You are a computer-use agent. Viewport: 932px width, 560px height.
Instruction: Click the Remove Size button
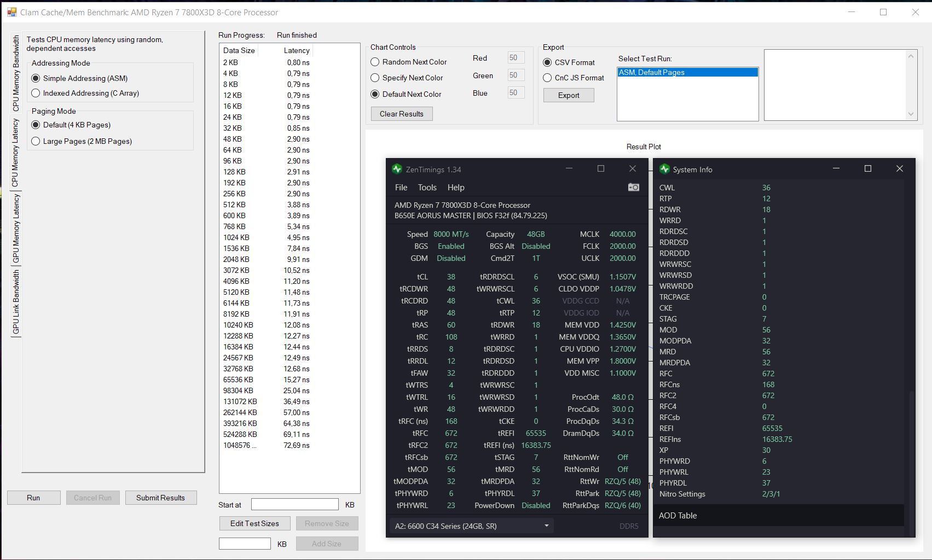327,523
